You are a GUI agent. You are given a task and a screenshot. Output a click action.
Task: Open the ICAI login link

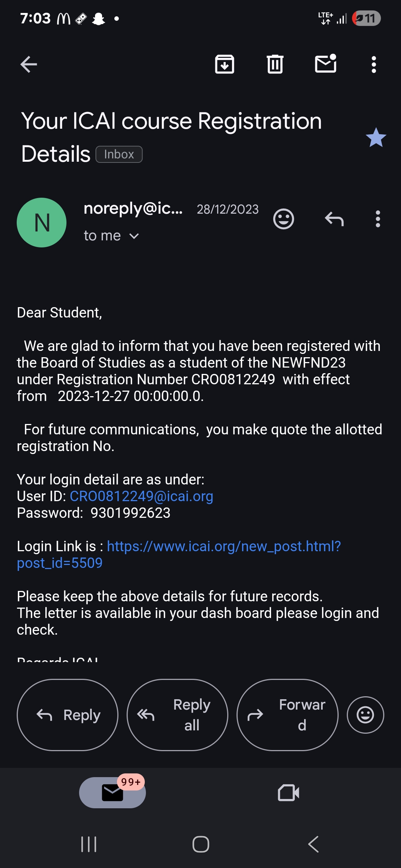click(224, 546)
